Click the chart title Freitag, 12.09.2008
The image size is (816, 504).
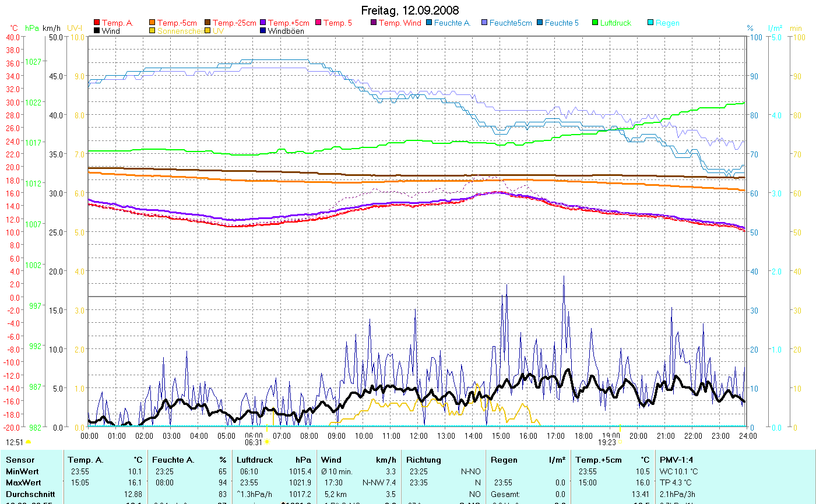point(410,10)
